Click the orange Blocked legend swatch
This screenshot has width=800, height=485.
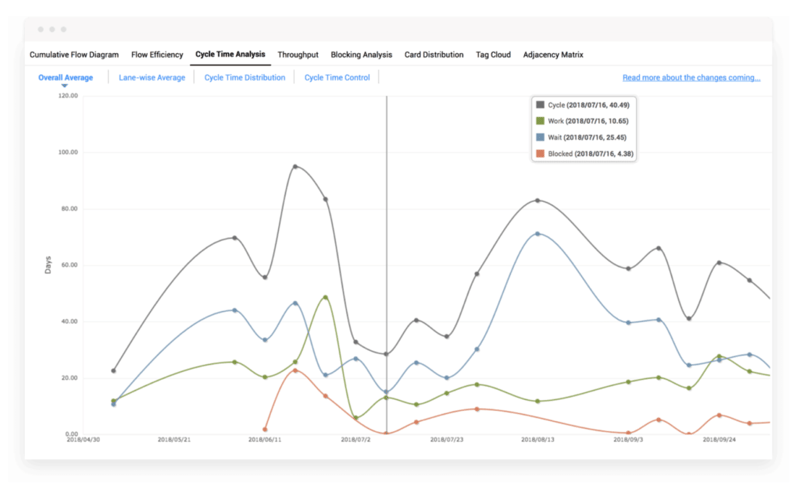coord(540,154)
